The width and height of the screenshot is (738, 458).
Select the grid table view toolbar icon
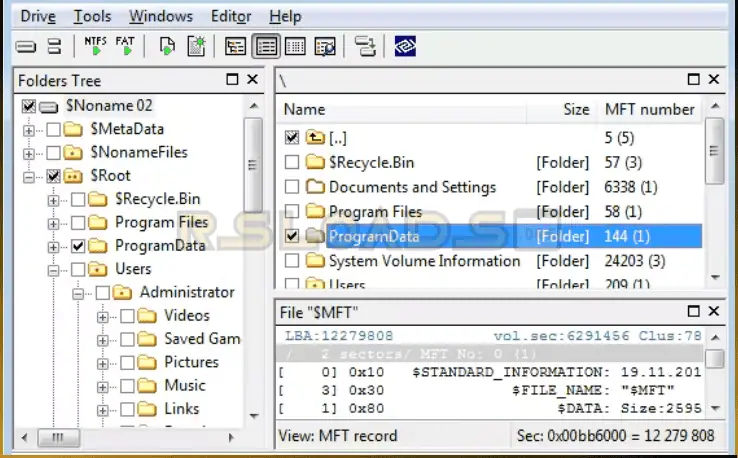295,46
